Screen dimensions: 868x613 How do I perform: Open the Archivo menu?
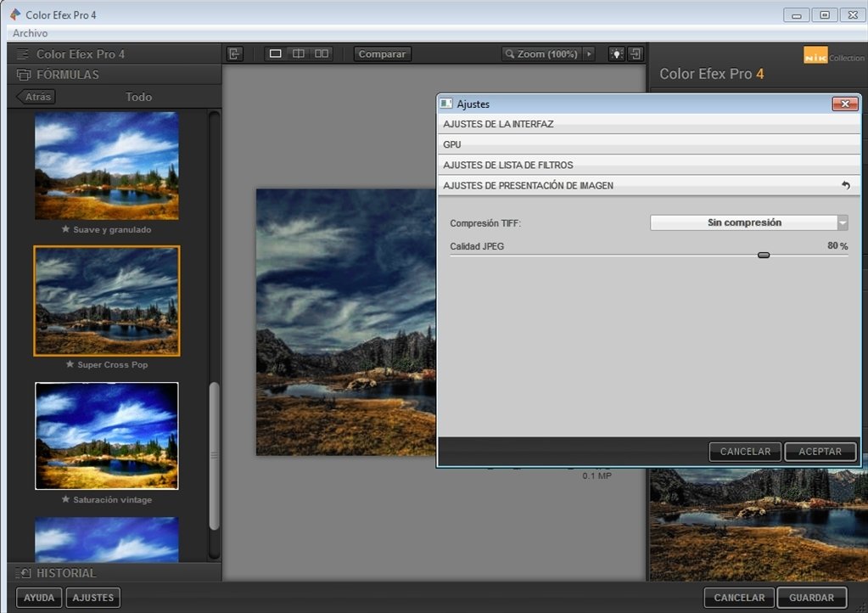coord(30,33)
